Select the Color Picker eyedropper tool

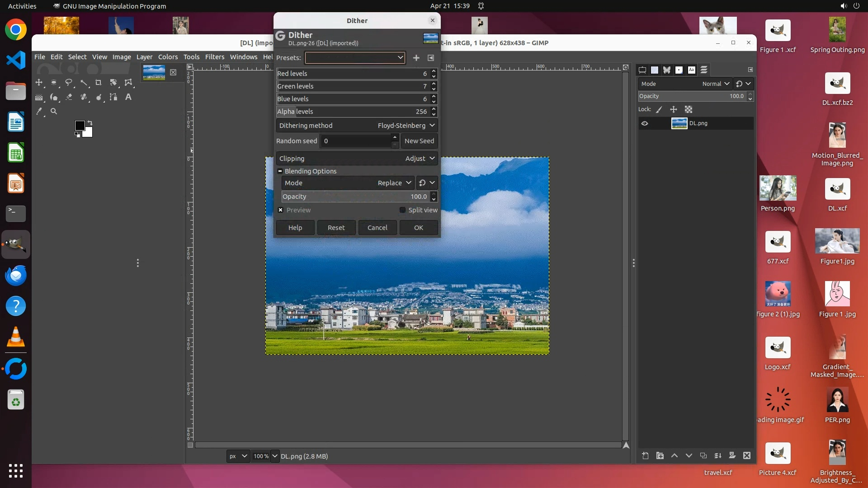(x=39, y=111)
